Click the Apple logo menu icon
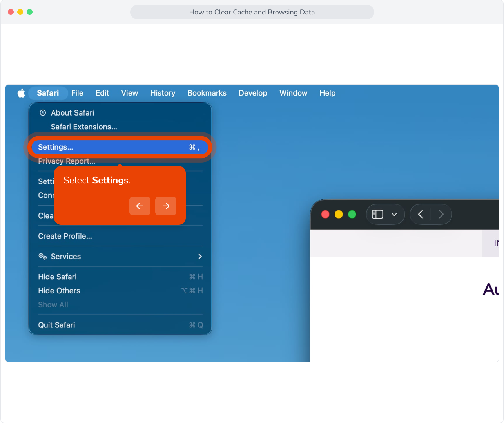Image resolution: width=504 pixels, height=423 pixels. [x=21, y=93]
